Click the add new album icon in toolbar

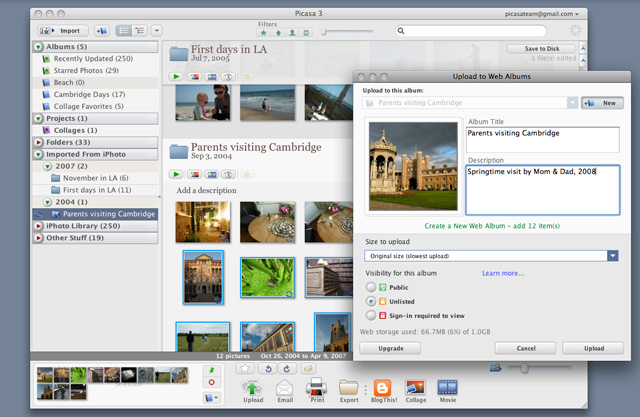tap(102, 31)
